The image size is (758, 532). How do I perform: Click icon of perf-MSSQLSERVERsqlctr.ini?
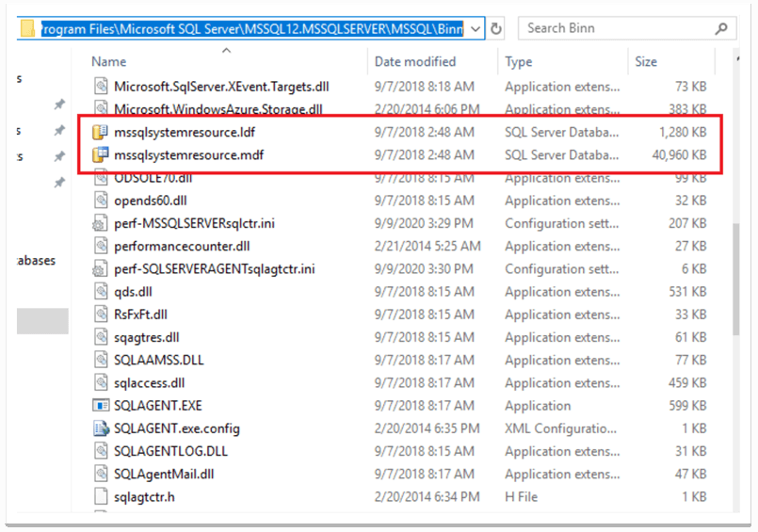(x=100, y=223)
